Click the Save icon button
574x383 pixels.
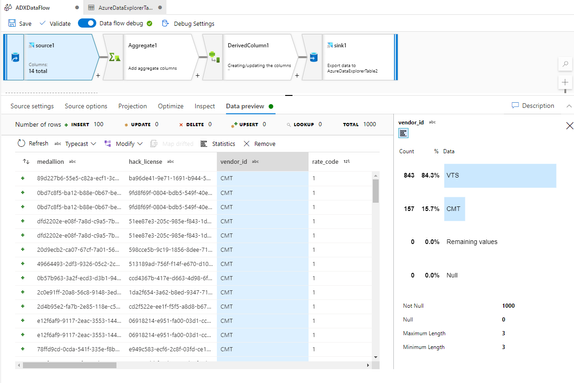12,23
